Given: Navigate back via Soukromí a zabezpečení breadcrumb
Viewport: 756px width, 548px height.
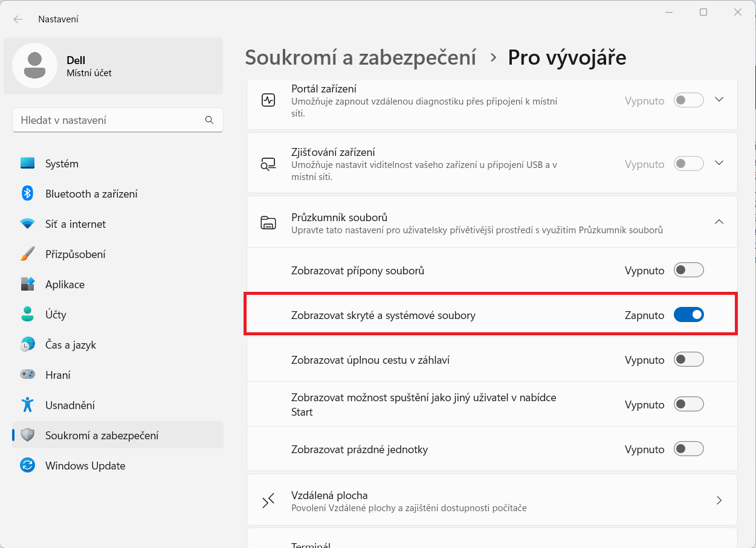Looking at the screenshot, I should pyautogui.click(x=361, y=57).
